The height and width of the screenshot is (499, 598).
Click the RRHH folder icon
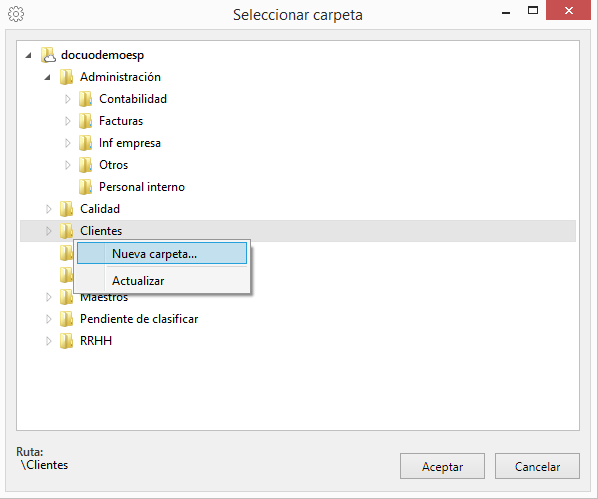tap(66, 341)
